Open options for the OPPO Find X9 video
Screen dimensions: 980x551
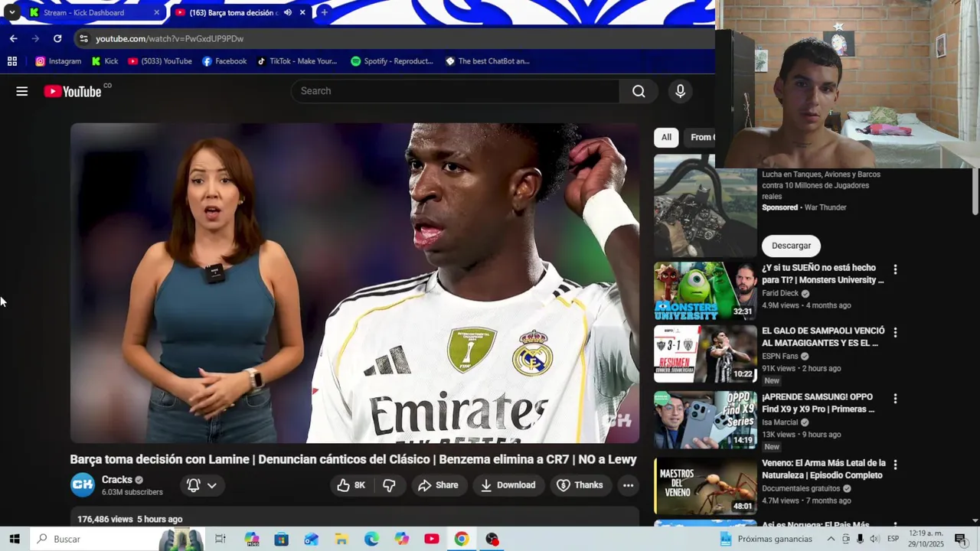895,399
